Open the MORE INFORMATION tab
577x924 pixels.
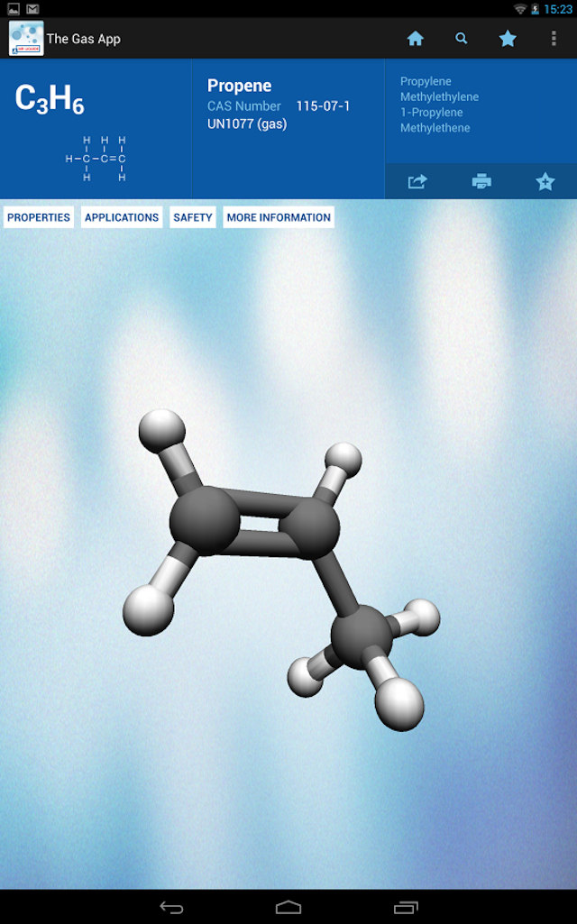click(279, 217)
